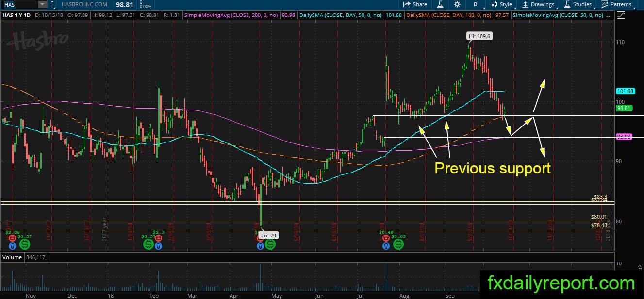This screenshot has height=299, width=644.
Task: Click the $80.01 price level label
Action: 599,218
